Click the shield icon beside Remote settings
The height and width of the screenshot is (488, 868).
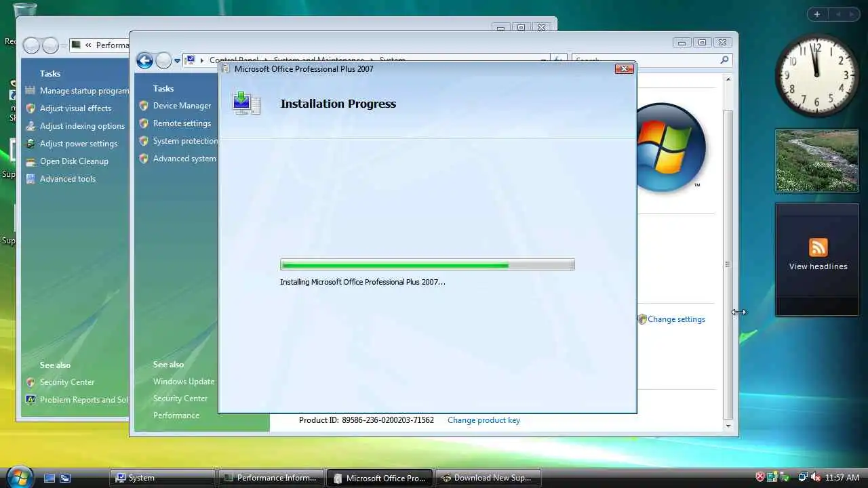144,123
